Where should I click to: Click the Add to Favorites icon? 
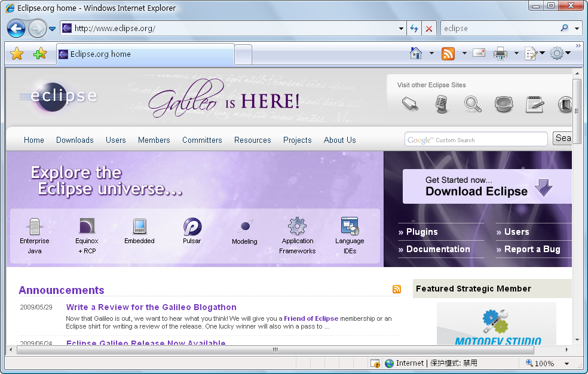[40, 54]
